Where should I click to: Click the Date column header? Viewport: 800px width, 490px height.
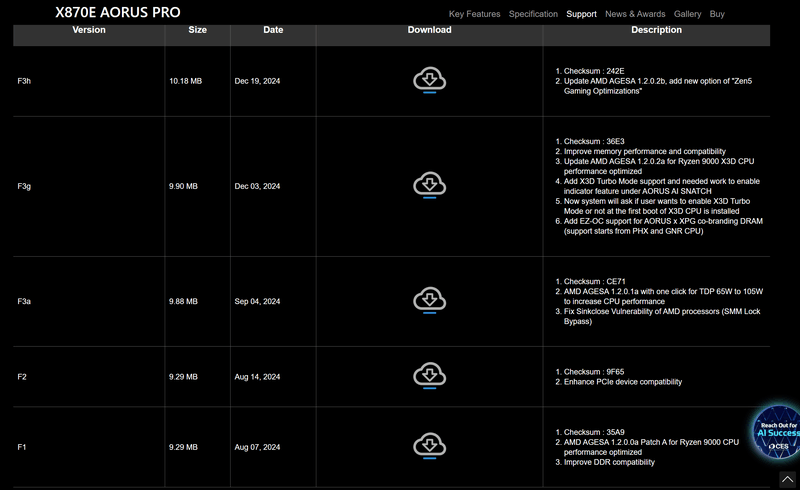pyautogui.click(x=273, y=30)
